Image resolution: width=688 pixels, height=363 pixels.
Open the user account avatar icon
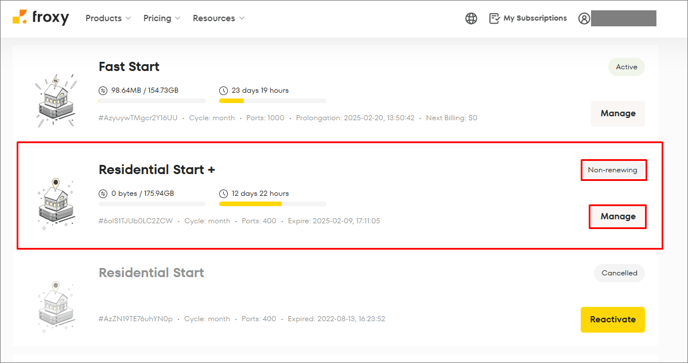coord(584,18)
